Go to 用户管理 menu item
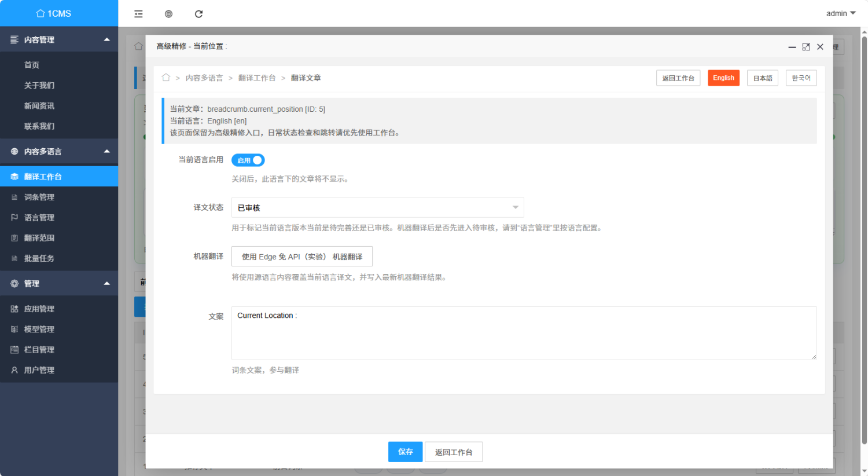Viewport: 868px width, 476px height. (59, 370)
